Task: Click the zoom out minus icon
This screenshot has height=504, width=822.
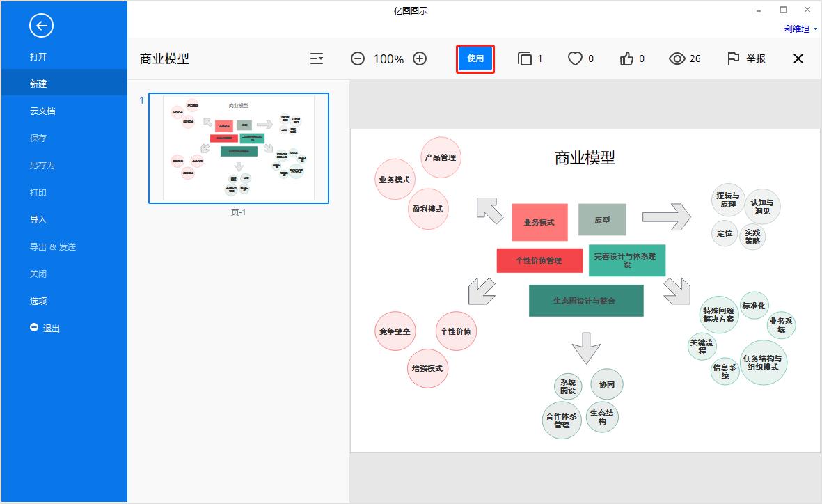Action: click(358, 58)
